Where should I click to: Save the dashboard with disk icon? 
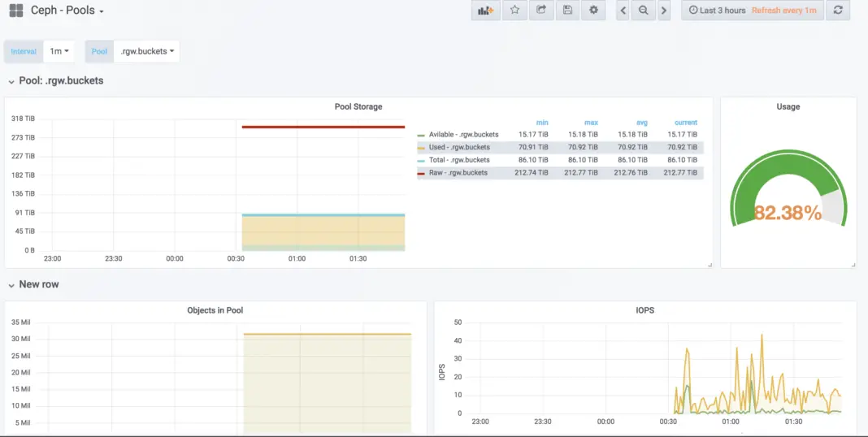[567, 11]
